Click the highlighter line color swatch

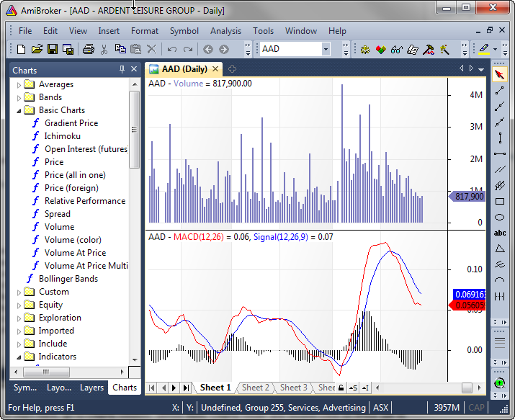point(484,49)
